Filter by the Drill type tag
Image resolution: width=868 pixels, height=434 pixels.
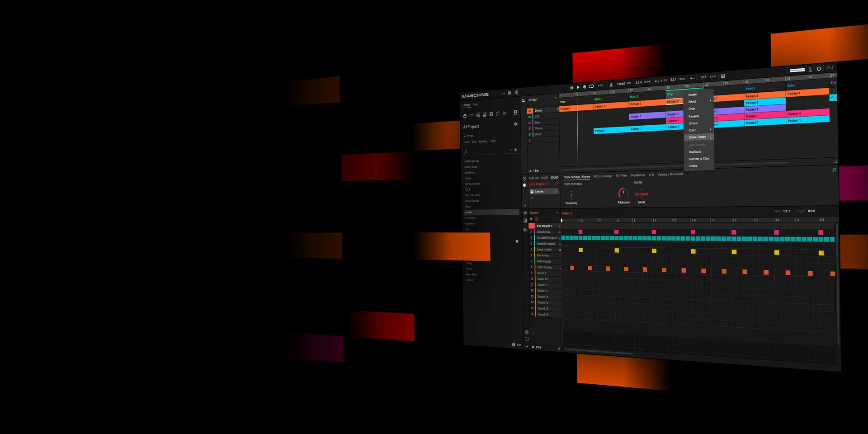tap(474, 142)
